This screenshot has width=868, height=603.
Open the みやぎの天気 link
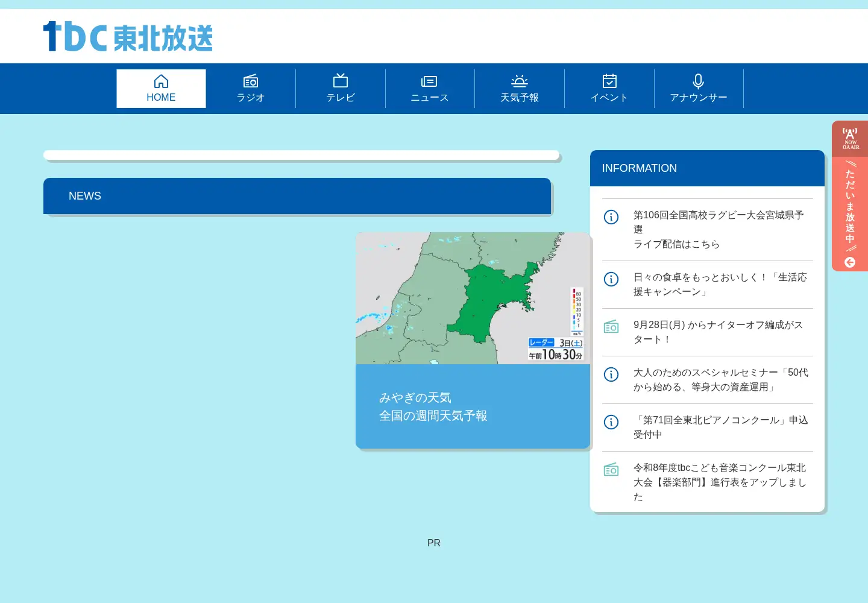click(415, 398)
